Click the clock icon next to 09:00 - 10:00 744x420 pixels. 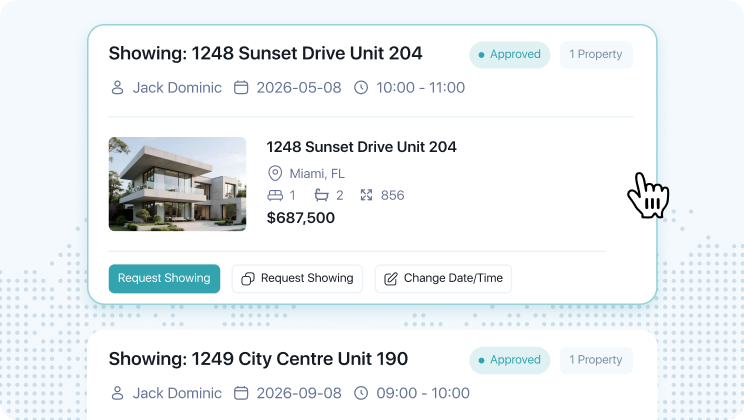(361, 393)
